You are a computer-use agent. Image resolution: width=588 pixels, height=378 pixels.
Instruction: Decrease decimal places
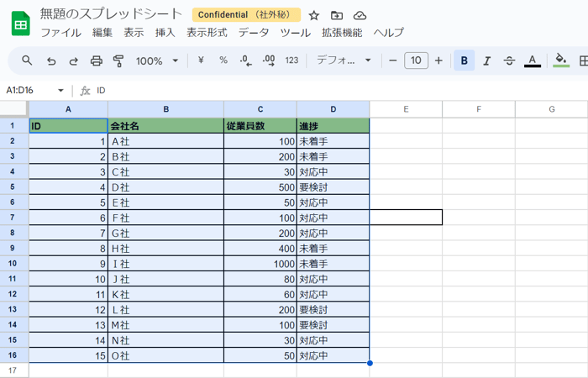(245, 60)
